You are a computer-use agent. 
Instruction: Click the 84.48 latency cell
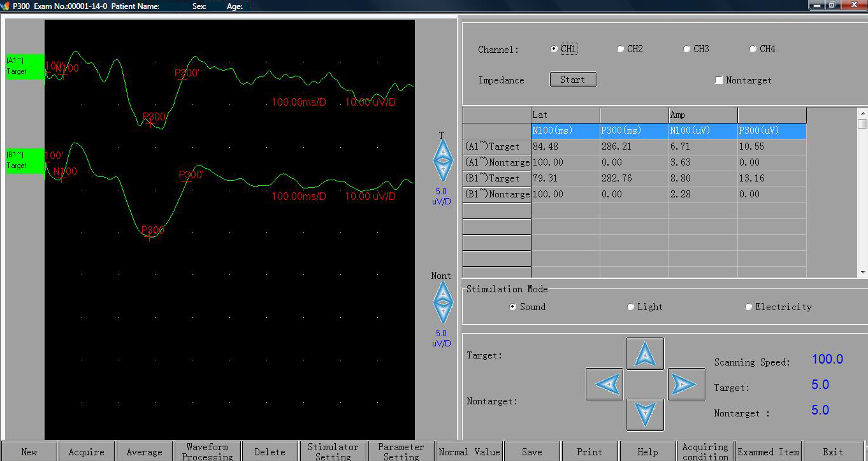(566, 146)
